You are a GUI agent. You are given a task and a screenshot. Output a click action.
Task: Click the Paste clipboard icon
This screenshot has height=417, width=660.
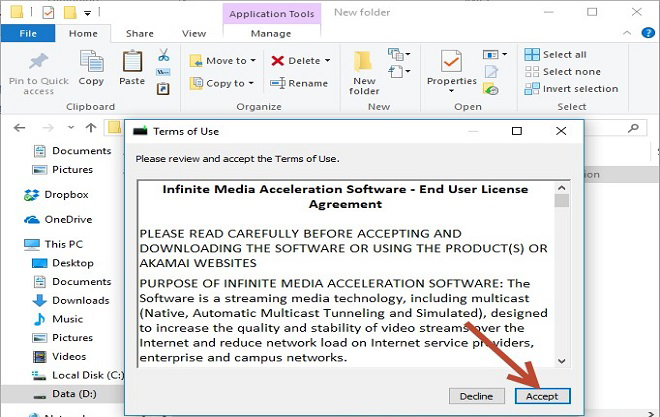coord(132,61)
